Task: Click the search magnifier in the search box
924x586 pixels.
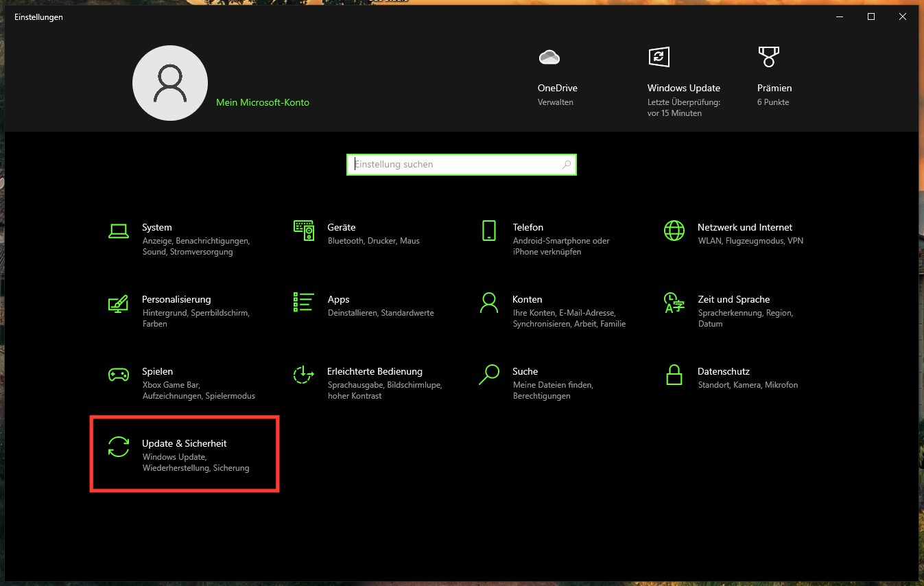Action: [567, 165]
